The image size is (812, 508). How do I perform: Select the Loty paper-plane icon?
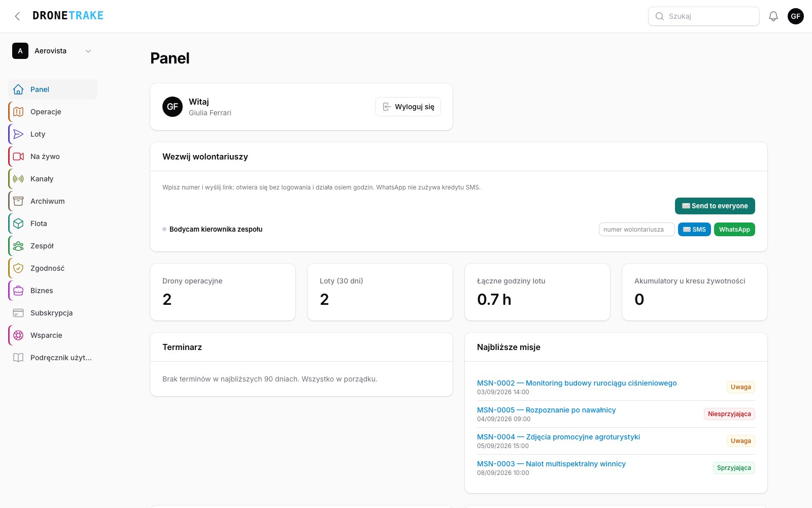point(18,134)
